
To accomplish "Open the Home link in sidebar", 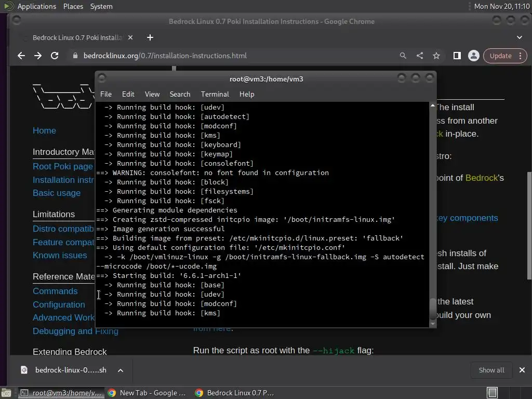I will pyautogui.click(x=45, y=130).
